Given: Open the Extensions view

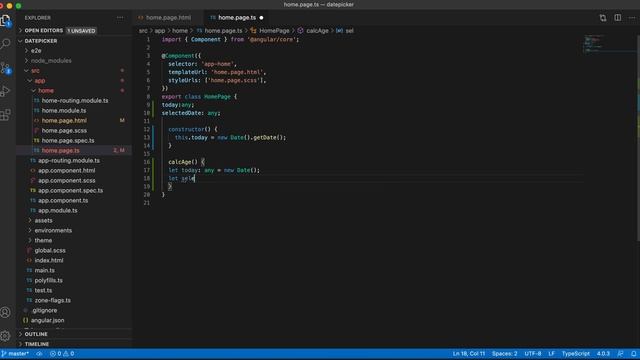Looking at the screenshot, I should (6, 115).
